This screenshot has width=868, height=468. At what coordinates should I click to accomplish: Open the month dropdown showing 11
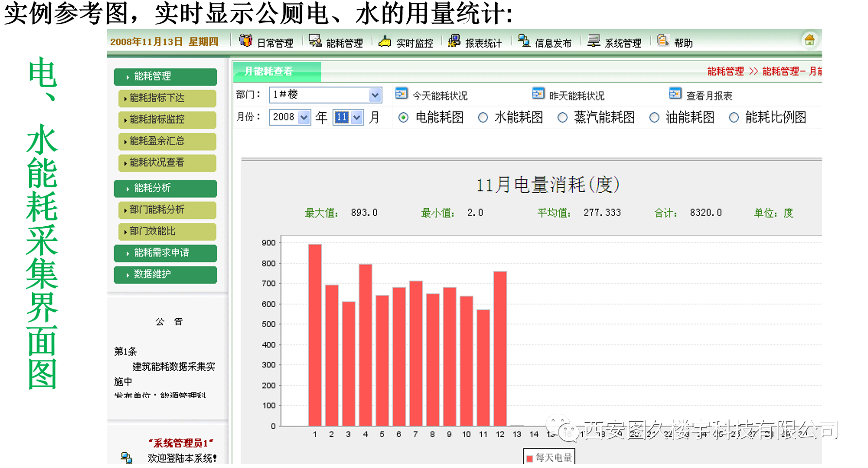tap(348, 117)
